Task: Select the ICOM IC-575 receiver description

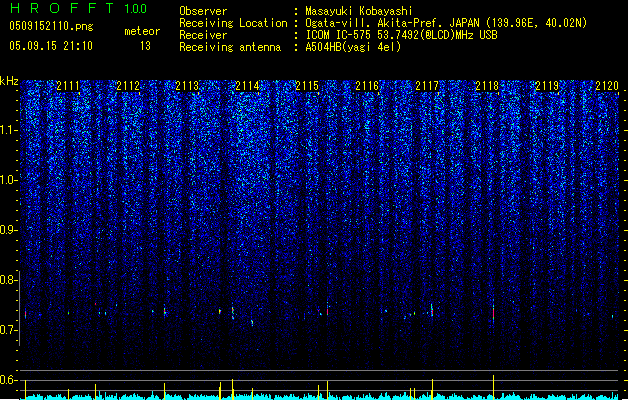Action: (x=401, y=35)
